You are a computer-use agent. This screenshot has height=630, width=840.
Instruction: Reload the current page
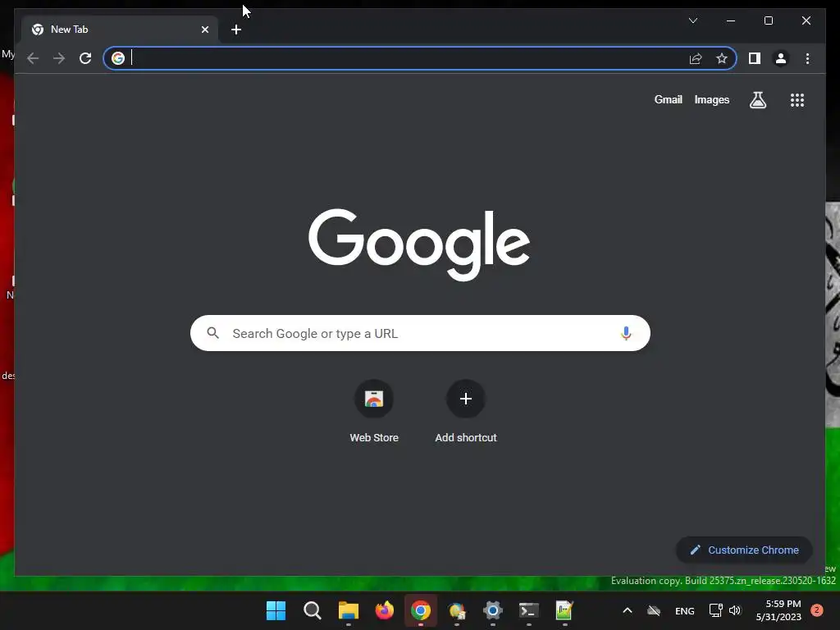click(x=85, y=58)
